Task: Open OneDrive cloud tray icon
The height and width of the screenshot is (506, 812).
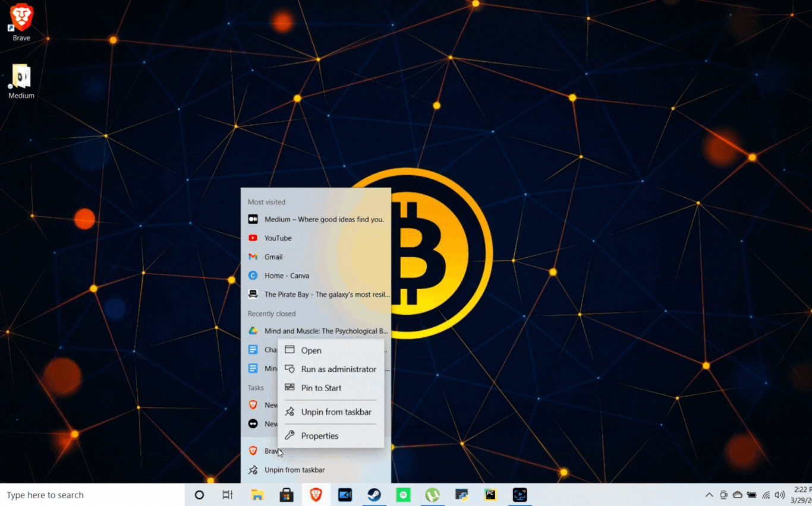Action: click(738, 495)
